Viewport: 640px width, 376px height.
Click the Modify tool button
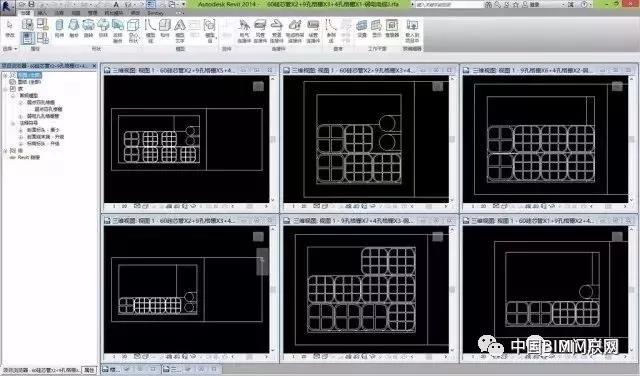10,29
